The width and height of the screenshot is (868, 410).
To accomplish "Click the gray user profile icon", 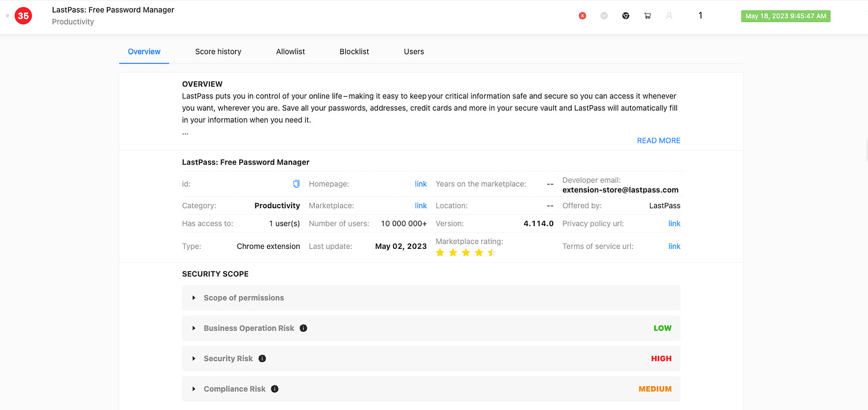I will coord(669,16).
